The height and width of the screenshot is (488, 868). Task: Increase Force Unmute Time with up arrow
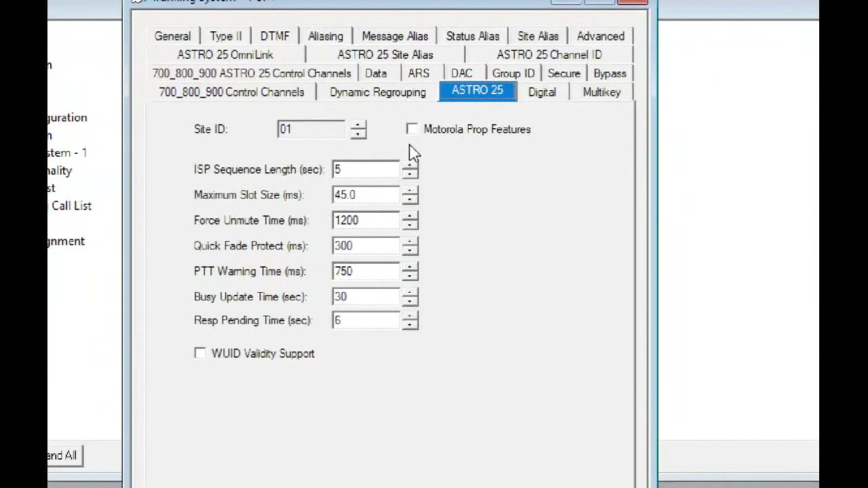[410, 216]
